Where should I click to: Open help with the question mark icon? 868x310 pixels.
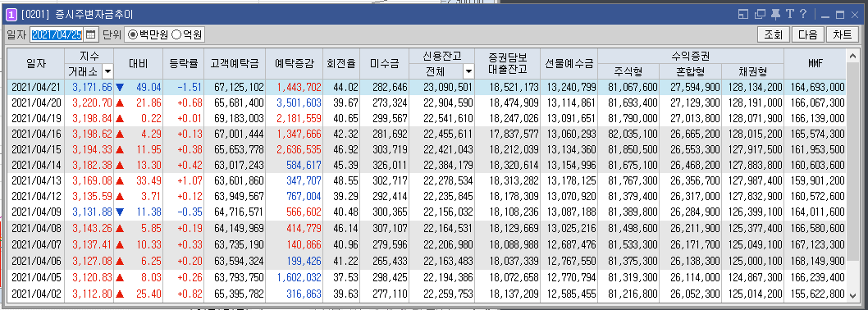(x=803, y=15)
